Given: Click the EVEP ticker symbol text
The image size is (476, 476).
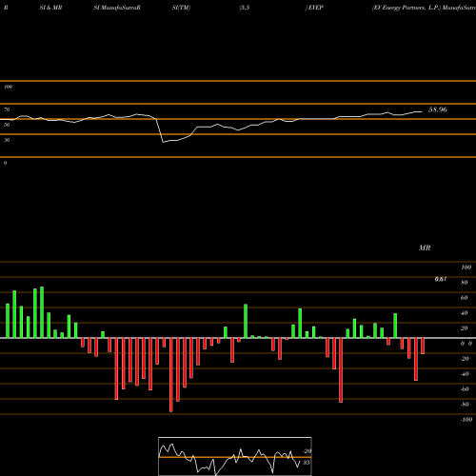Looking at the screenshot, I should click(316, 8).
